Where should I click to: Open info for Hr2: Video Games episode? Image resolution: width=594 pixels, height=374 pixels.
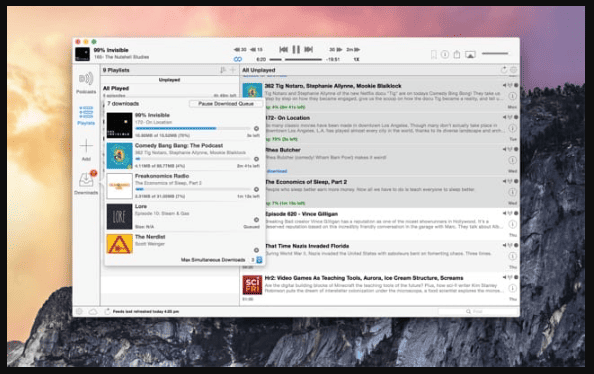[512, 288]
